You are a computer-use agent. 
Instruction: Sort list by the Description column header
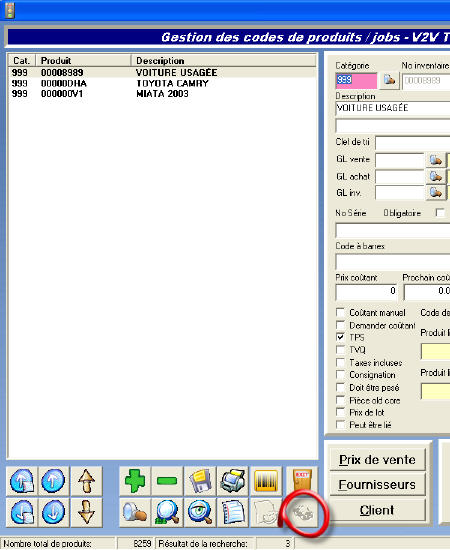pos(224,61)
